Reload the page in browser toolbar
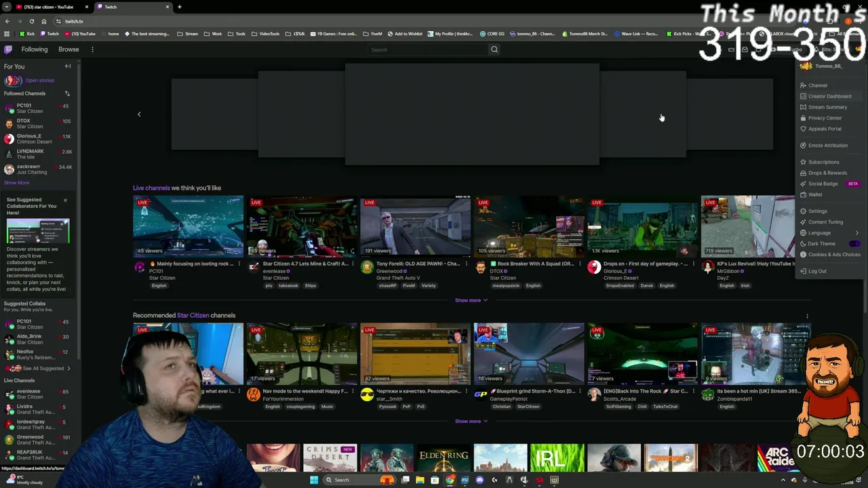The image size is (868, 488). pyautogui.click(x=31, y=22)
